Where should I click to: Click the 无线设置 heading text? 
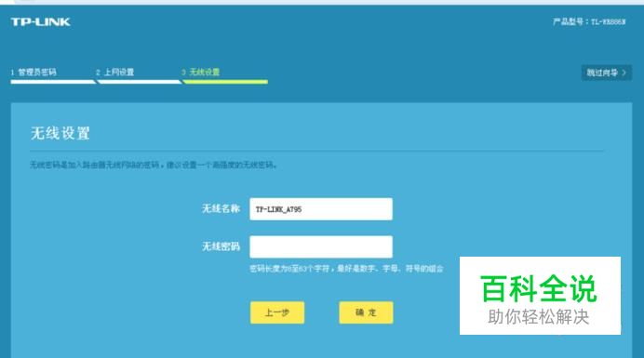[60, 133]
